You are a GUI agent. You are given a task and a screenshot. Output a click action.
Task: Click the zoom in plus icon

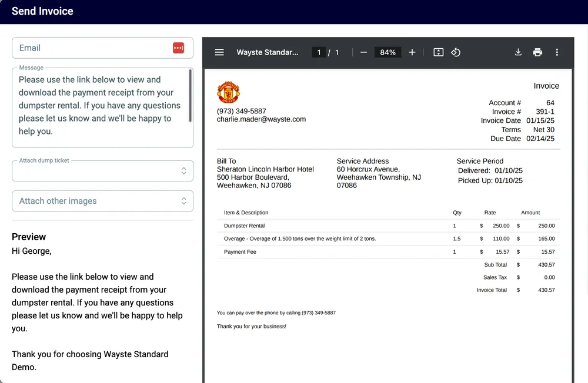click(412, 52)
